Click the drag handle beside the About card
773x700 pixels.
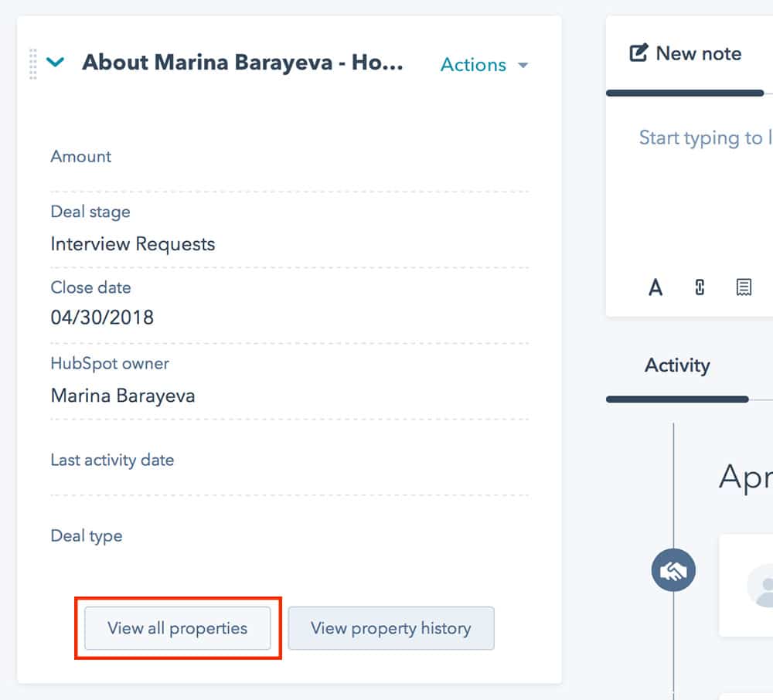tap(31, 64)
